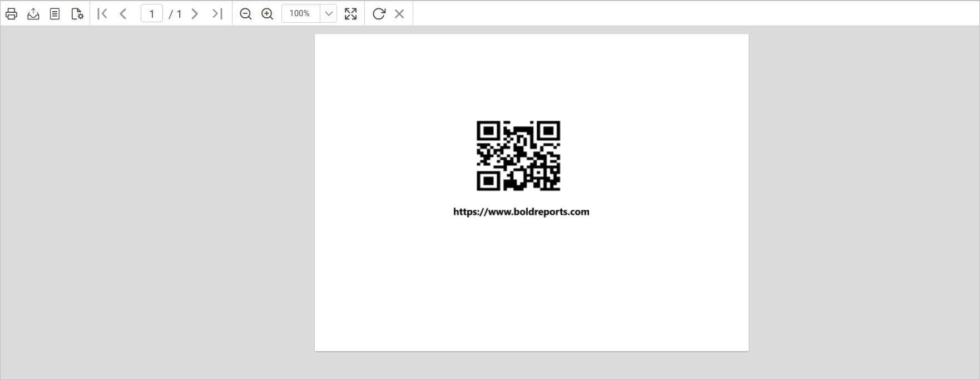
Task: Go to the previous page
Action: pyautogui.click(x=123, y=14)
